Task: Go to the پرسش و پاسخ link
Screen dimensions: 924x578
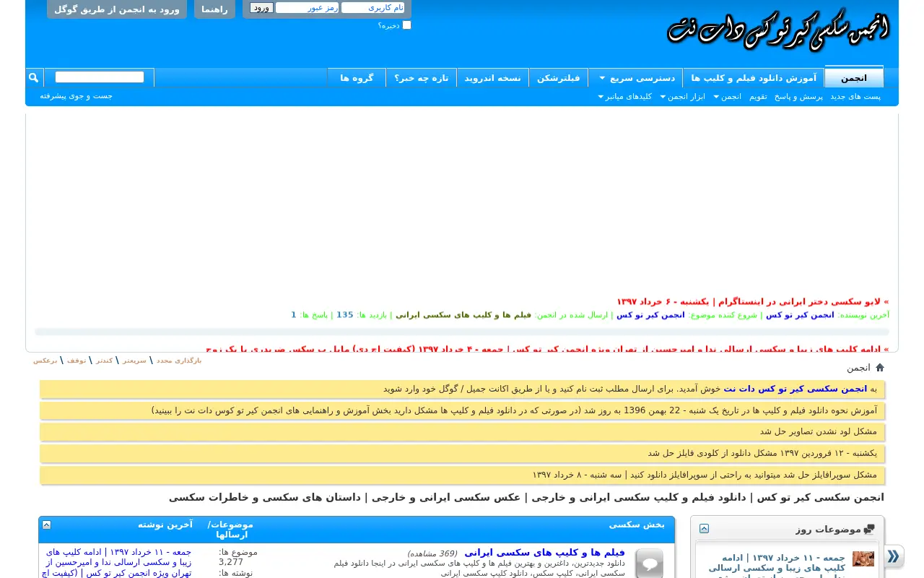Action: click(x=798, y=97)
